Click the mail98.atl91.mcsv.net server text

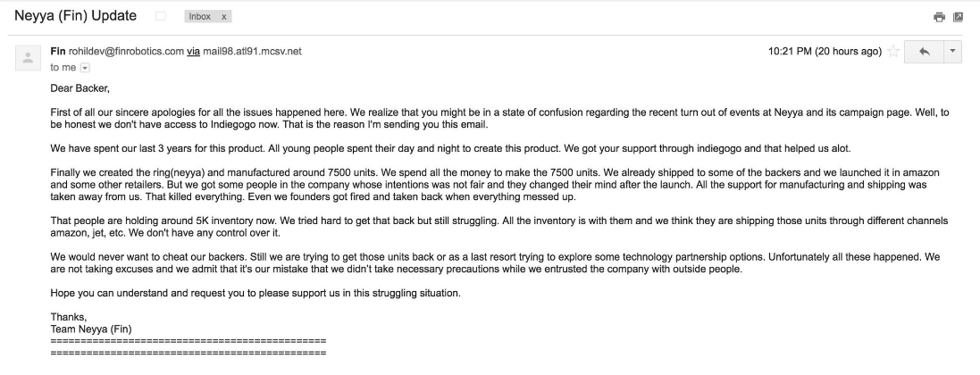point(252,51)
